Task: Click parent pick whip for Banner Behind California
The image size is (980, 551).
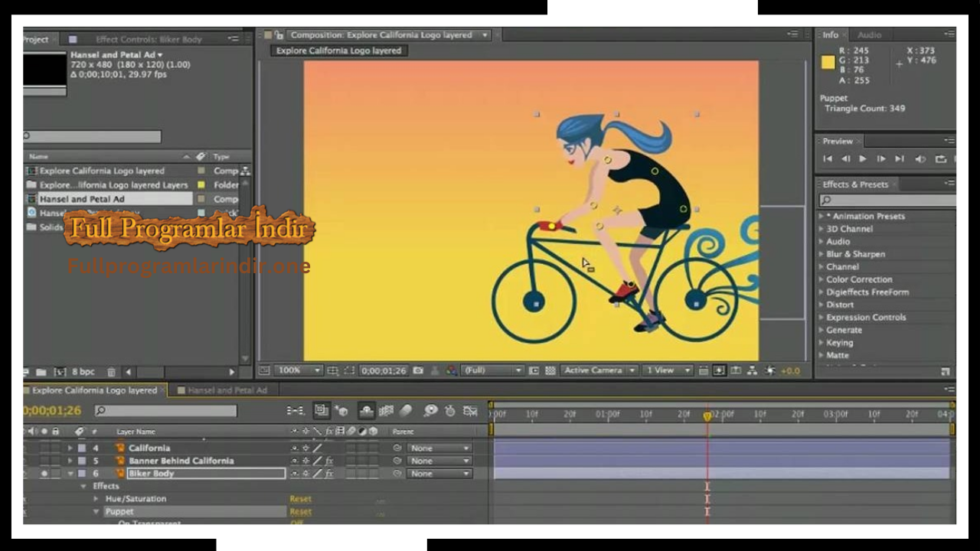Action: pos(397,461)
